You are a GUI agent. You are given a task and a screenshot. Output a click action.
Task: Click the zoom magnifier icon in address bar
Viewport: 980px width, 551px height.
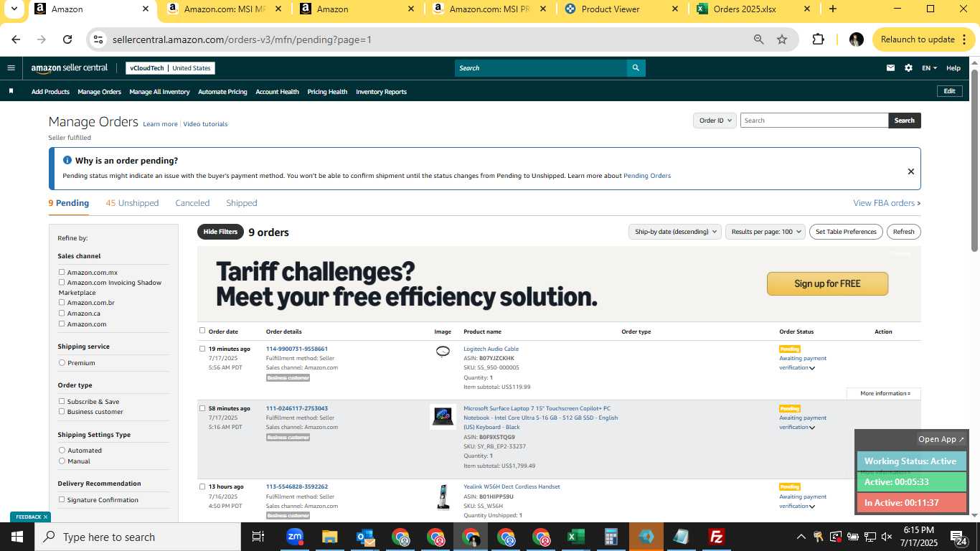(x=758, y=39)
